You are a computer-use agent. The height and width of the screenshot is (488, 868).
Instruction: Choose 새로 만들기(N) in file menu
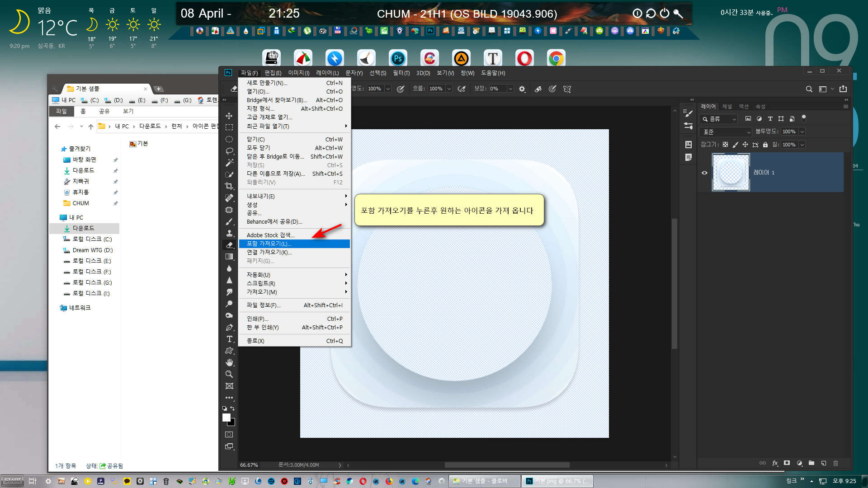(x=294, y=83)
